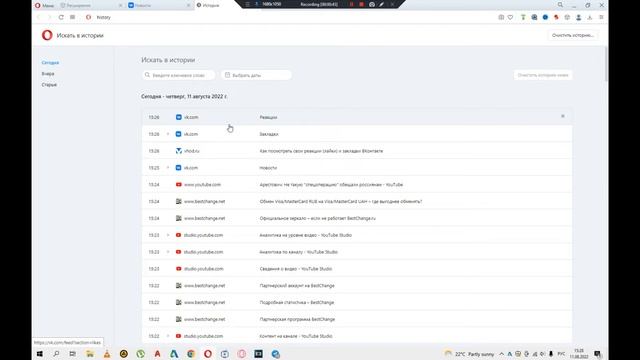Open the notification center icon
This screenshot has height=360, width=640.
[598, 354]
